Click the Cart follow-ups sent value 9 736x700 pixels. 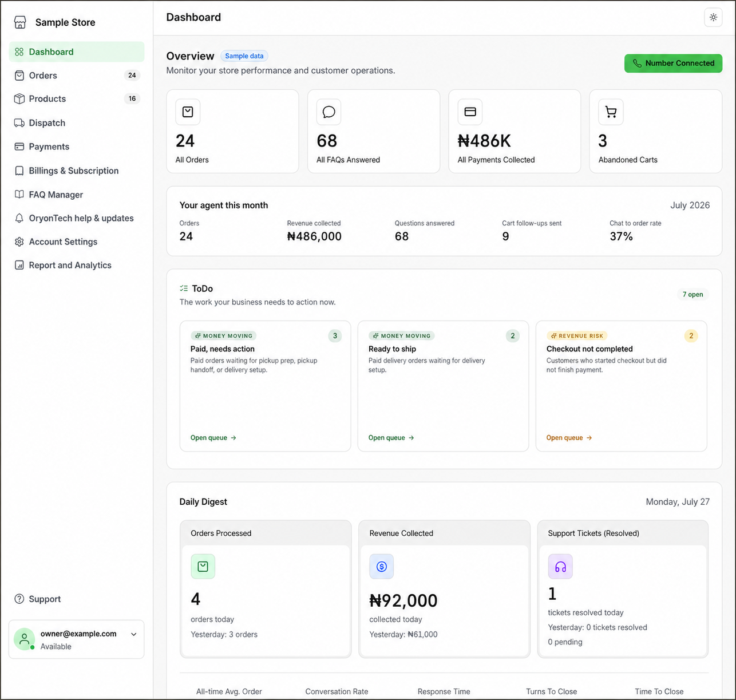[505, 236]
